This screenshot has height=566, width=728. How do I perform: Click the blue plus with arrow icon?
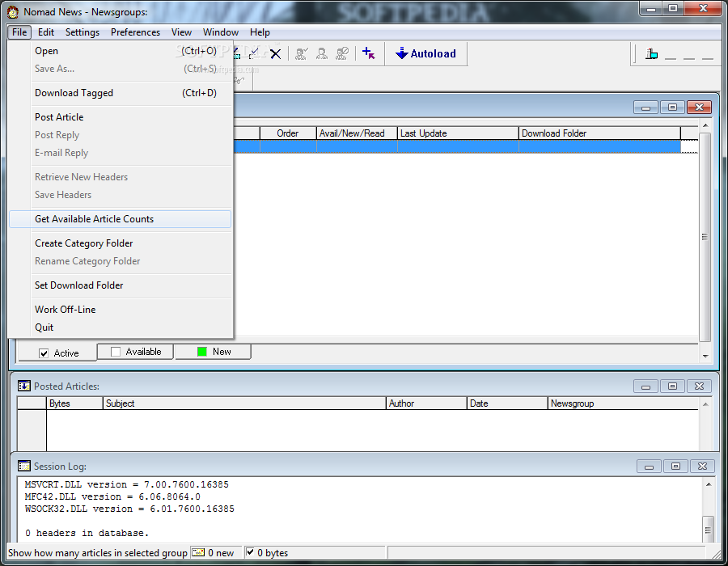point(369,53)
